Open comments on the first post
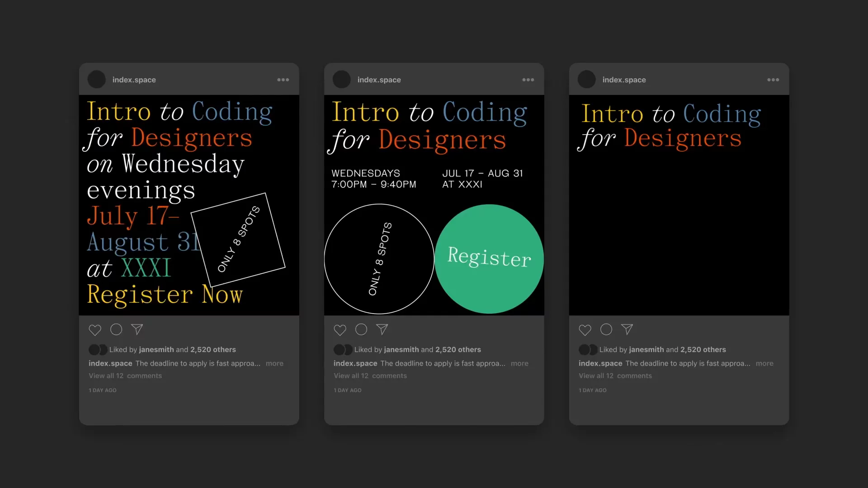The image size is (868, 488). tap(116, 330)
